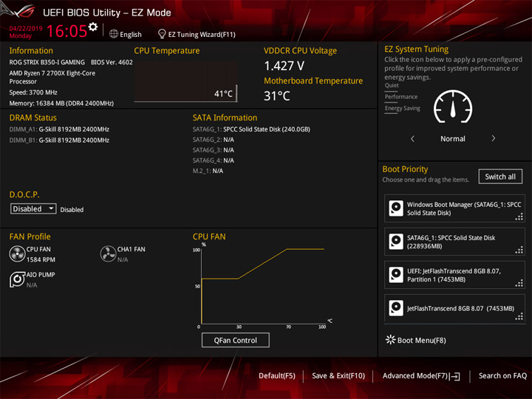Click the CPU FAN spinner icon
This screenshot has width=532, height=399.
(x=17, y=254)
